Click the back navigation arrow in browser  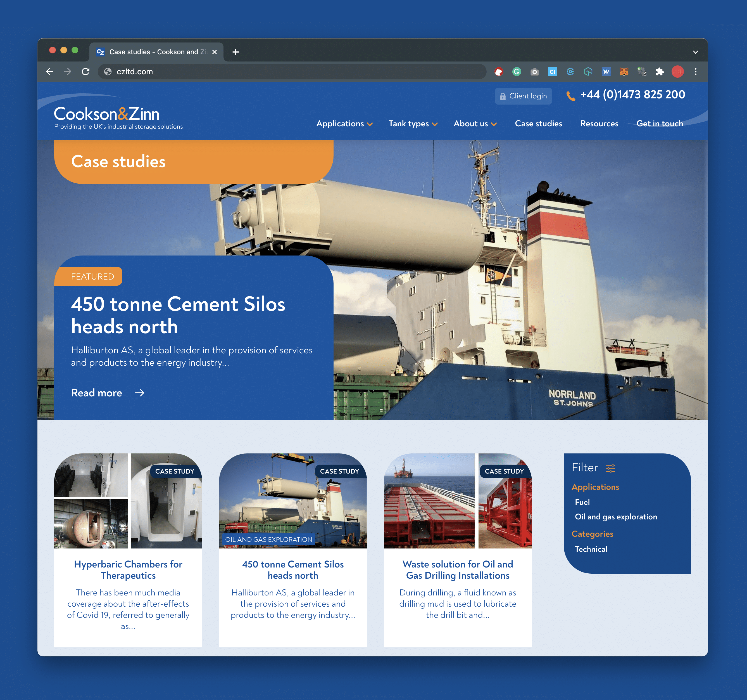(x=51, y=71)
